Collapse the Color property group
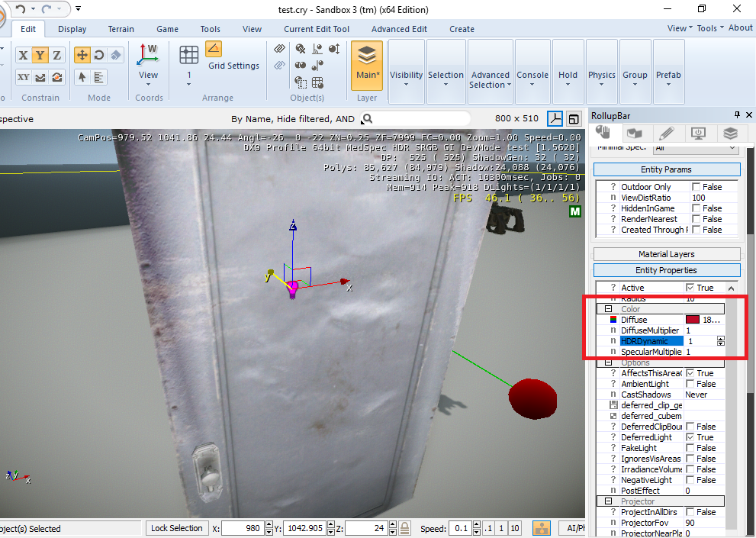 (608, 309)
